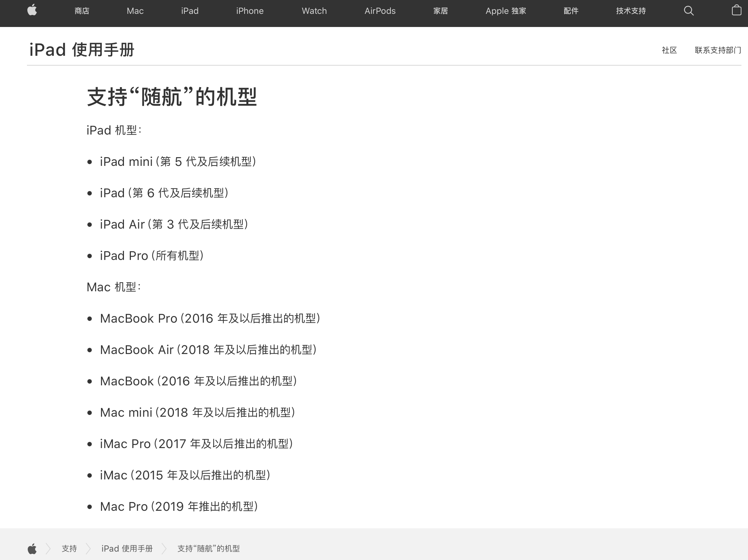
Task: Open the Mac navigation item
Action: coord(135,11)
